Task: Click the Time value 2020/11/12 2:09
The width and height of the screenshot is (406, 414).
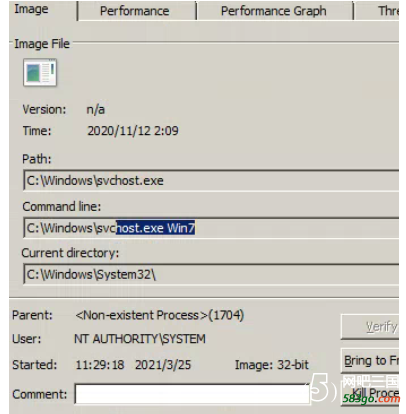Action: (133, 131)
